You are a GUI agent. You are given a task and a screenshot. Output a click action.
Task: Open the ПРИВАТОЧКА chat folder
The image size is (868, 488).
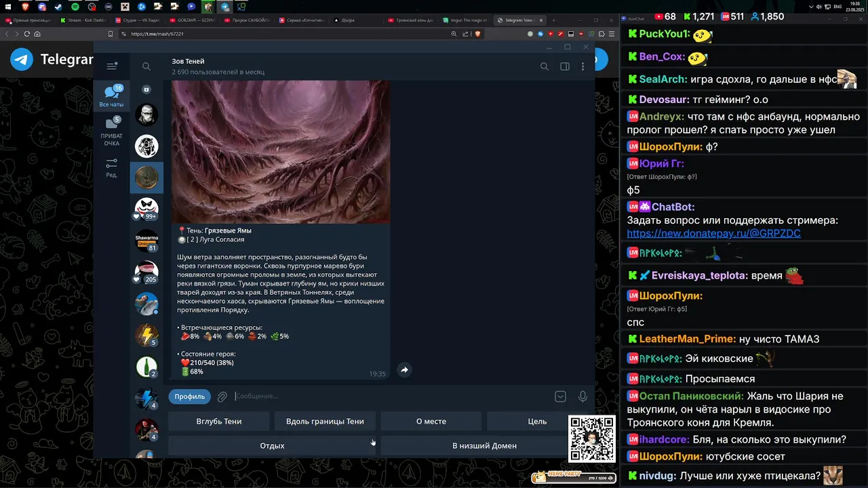point(112,131)
